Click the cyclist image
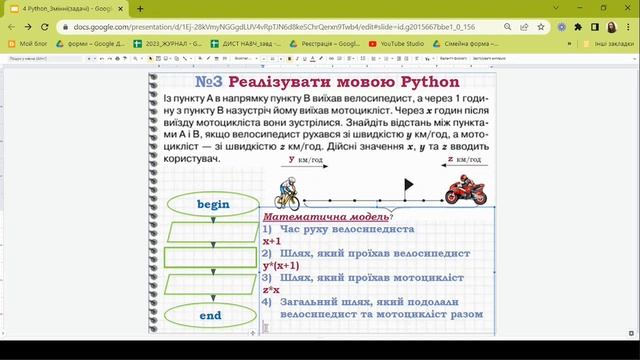The height and width of the screenshot is (360, 640). pos(287,193)
